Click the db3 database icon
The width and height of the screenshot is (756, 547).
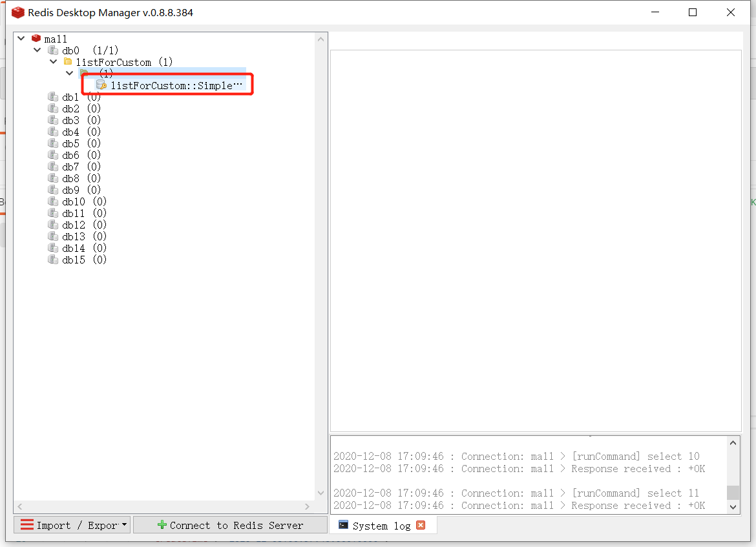[x=53, y=120]
